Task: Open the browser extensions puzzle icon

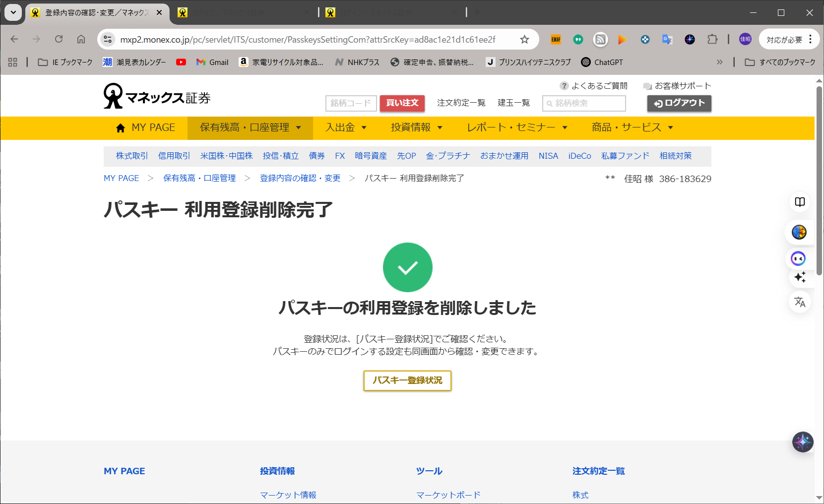Action: coord(712,40)
